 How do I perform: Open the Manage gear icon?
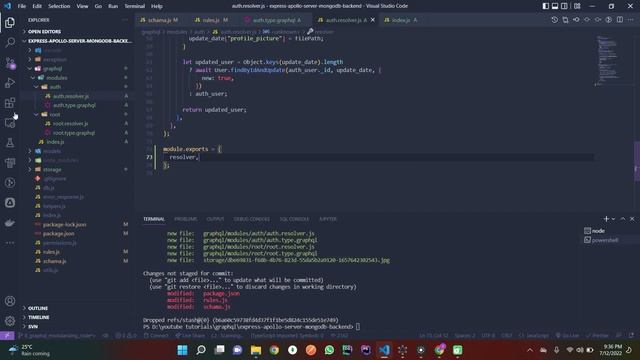(10, 321)
